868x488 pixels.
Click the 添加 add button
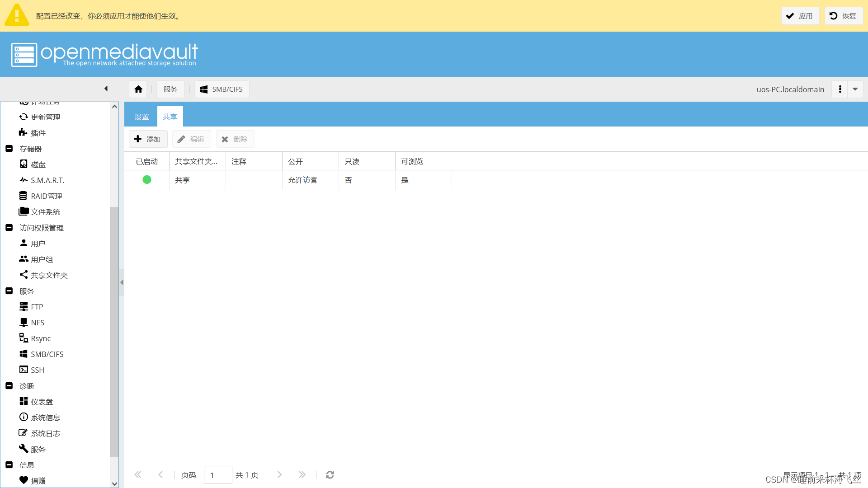(x=148, y=139)
